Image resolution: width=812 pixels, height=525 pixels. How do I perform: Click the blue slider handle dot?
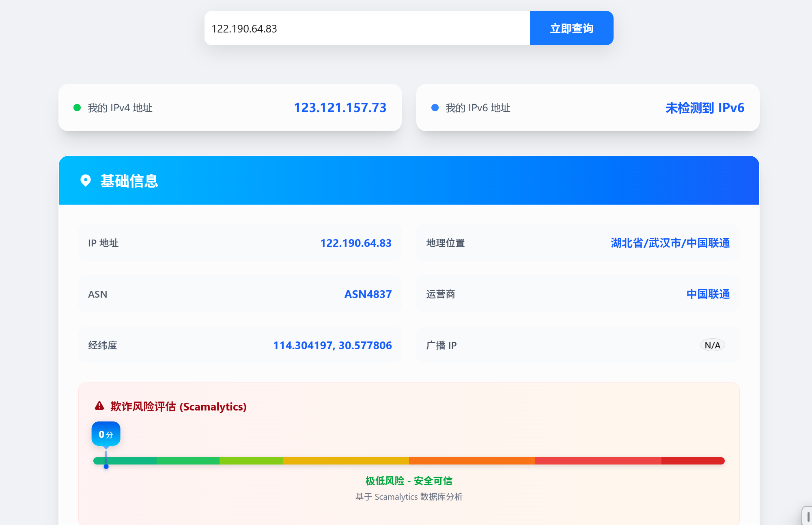[x=106, y=467]
